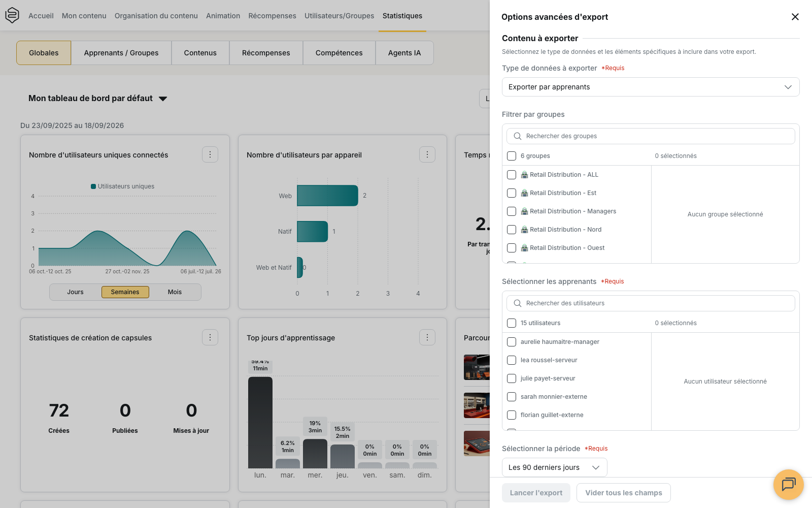Click Vider tous les champs button

(x=624, y=493)
